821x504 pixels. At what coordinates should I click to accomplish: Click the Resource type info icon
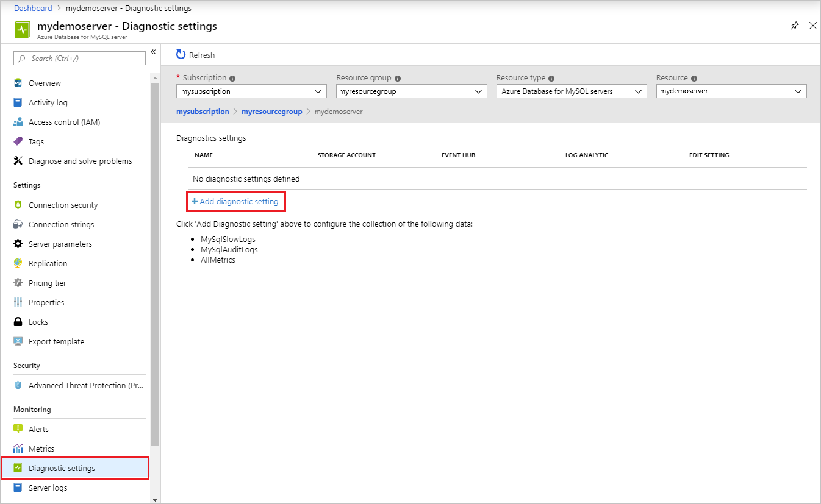pos(551,79)
